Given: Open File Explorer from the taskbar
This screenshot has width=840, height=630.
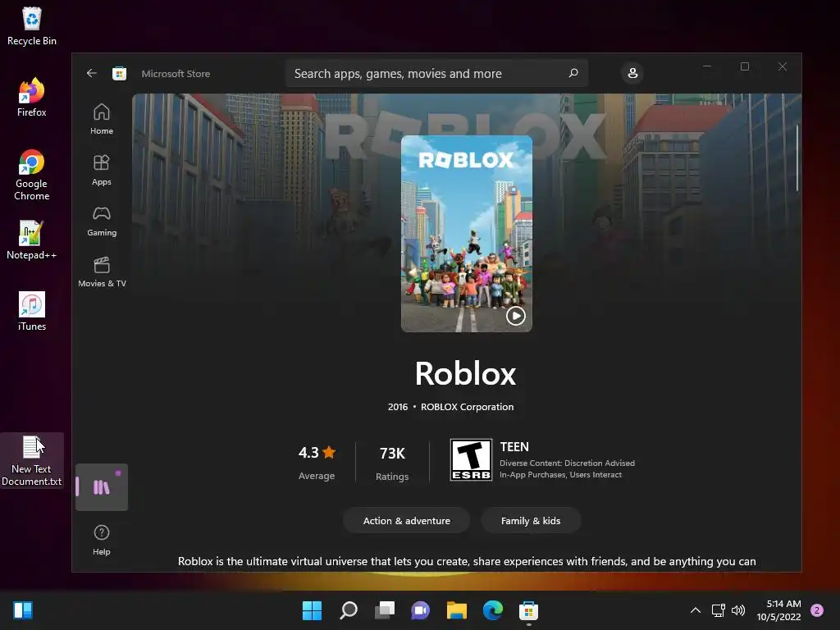Looking at the screenshot, I should pos(457,610).
